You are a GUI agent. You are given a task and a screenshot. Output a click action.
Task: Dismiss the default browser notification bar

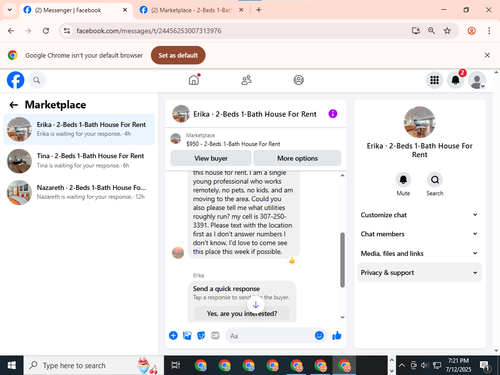(x=487, y=55)
